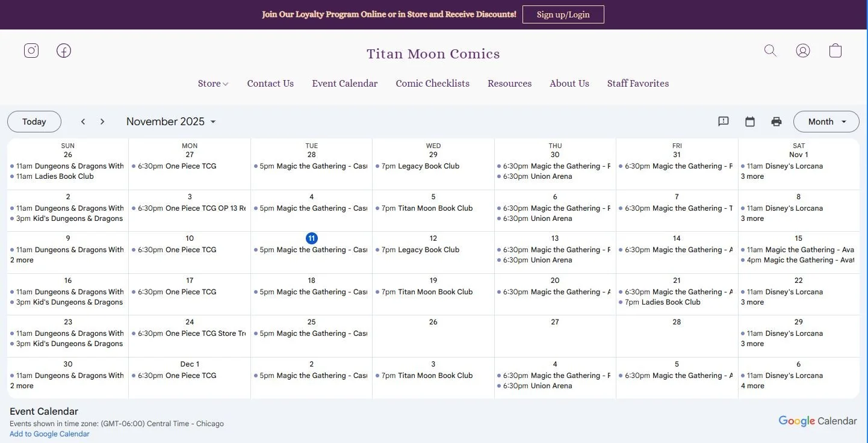Expand '4 more' events on Saturday Dec 6
868x443 pixels.
[x=752, y=386]
